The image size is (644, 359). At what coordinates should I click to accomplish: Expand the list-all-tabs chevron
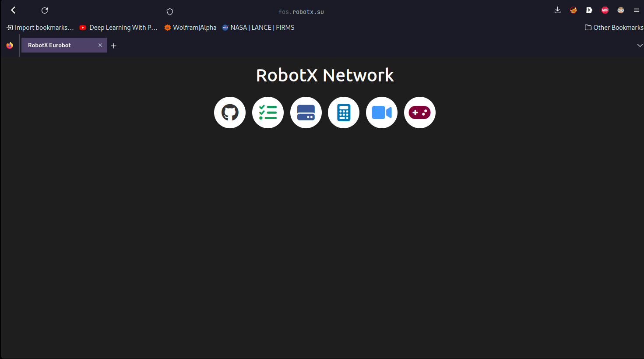coord(640,45)
